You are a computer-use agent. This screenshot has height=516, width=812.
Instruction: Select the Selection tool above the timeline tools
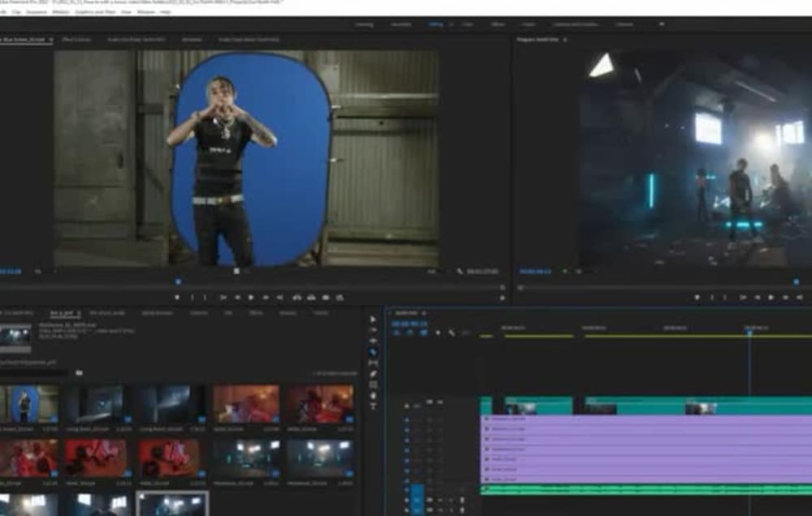tap(373, 318)
